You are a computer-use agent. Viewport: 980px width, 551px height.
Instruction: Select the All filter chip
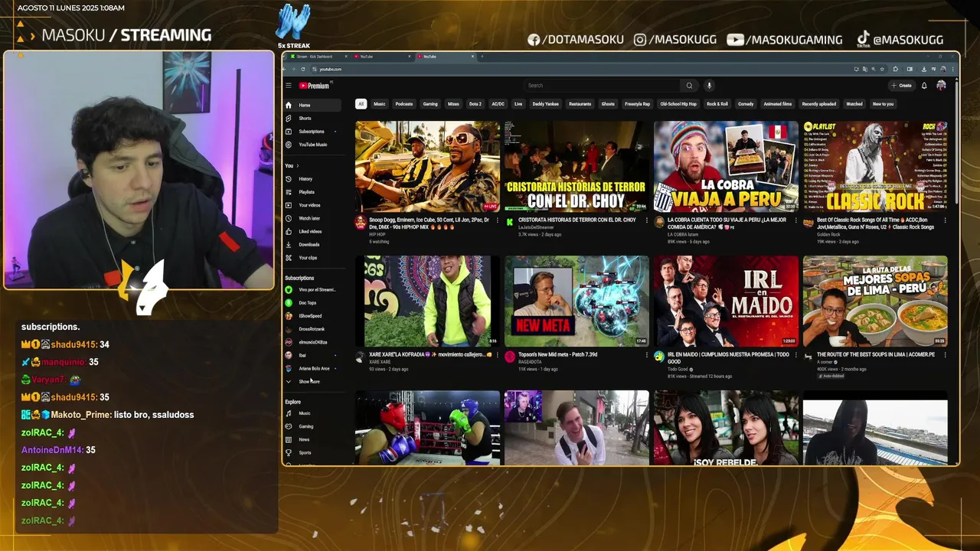(x=361, y=104)
